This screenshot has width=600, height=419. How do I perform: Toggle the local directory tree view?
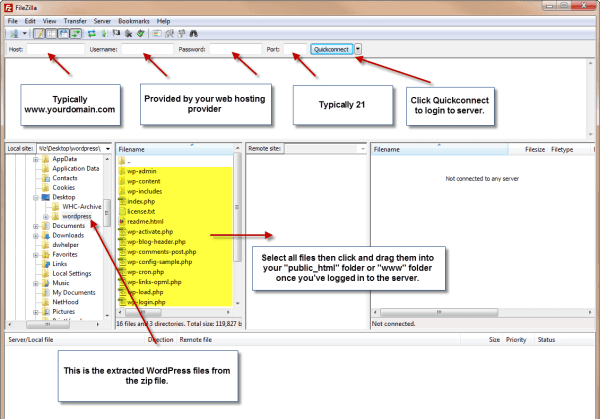pyautogui.click(x=51, y=34)
